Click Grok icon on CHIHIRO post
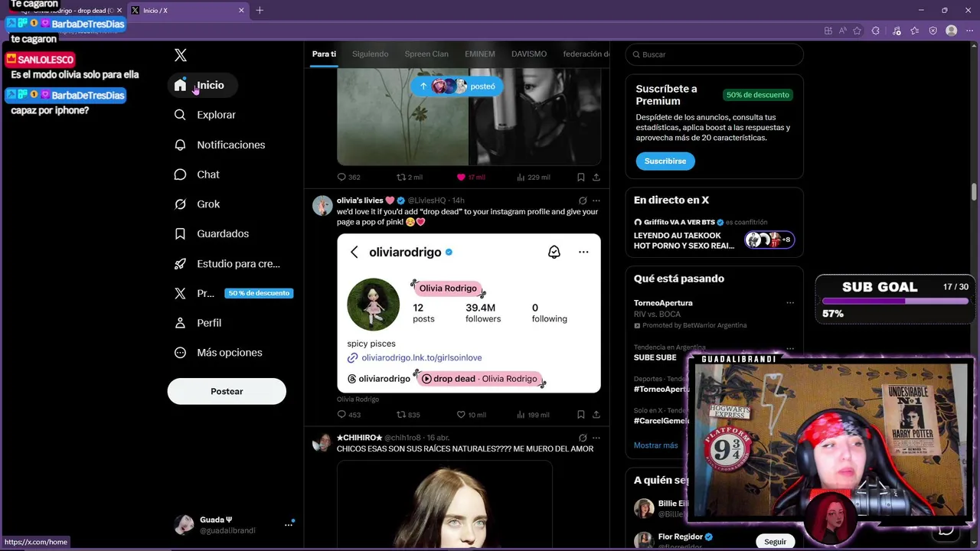 (583, 438)
